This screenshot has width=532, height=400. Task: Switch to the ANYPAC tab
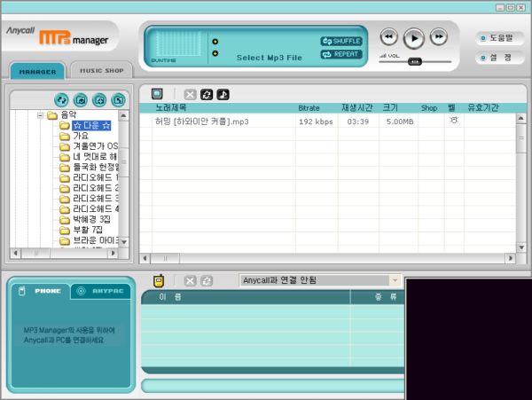point(100,291)
